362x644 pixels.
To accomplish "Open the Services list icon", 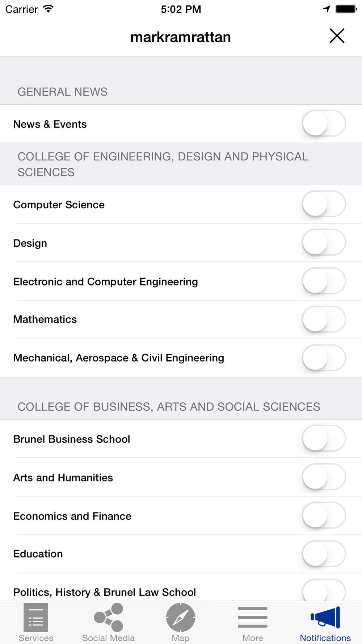I will click(x=36, y=618).
